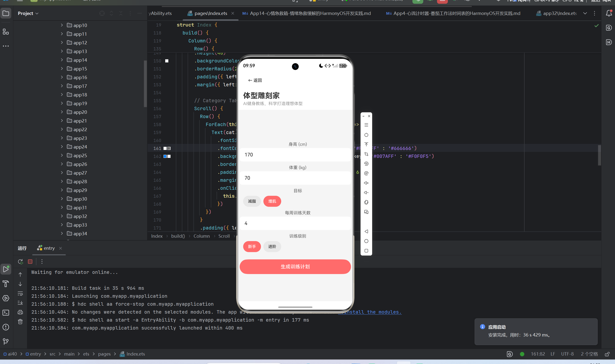This screenshot has height=364, width=615.
Task: Click the scroll down arrow in console
Action: (x=20, y=284)
